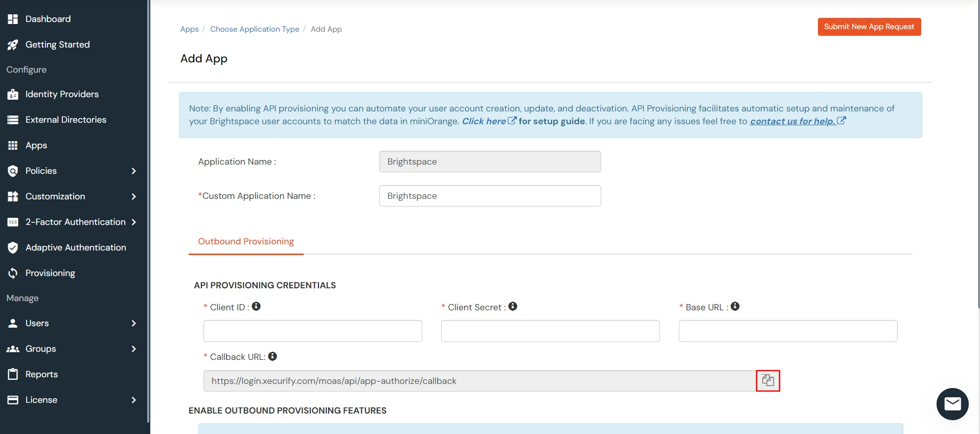Image resolution: width=980 pixels, height=434 pixels.
Task: Click the Users person icon
Action: click(x=13, y=323)
